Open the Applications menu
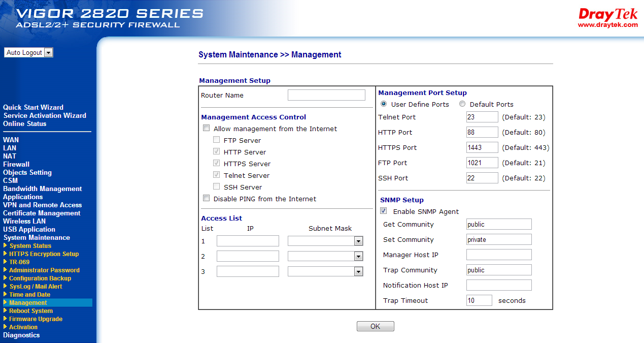Screen dimensions: 644x343 click(x=23, y=197)
